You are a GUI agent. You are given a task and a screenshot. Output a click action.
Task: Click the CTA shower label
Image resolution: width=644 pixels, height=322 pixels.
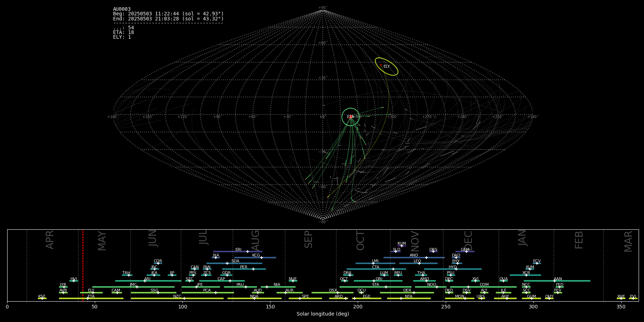375,267
